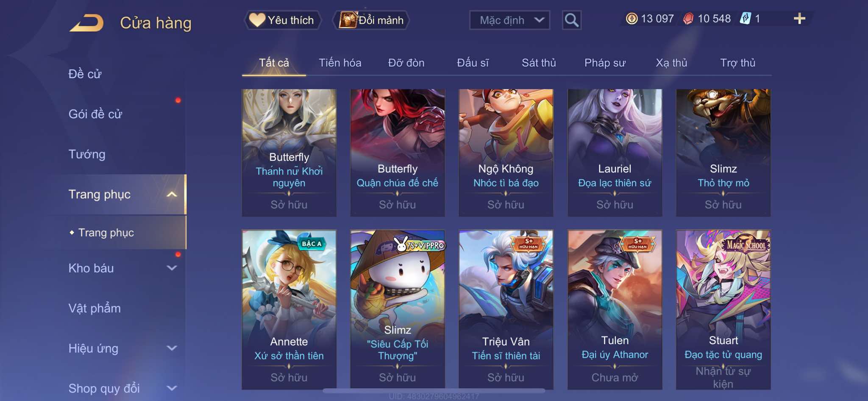The image size is (868, 401).
Task: Tap the golden back arrow icon
Action: (x=86, y=23)
